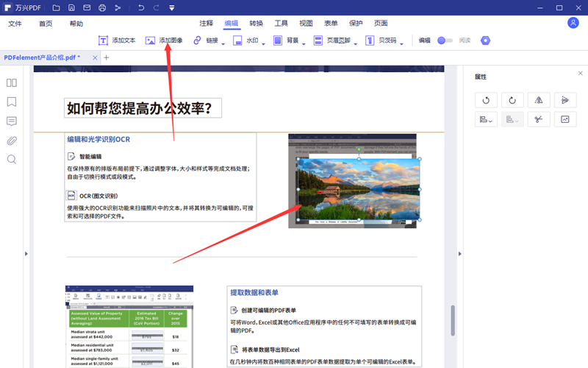588x368 pixels.
Task: Toggle the edit/read mode switch
Action: pos(445,40)
